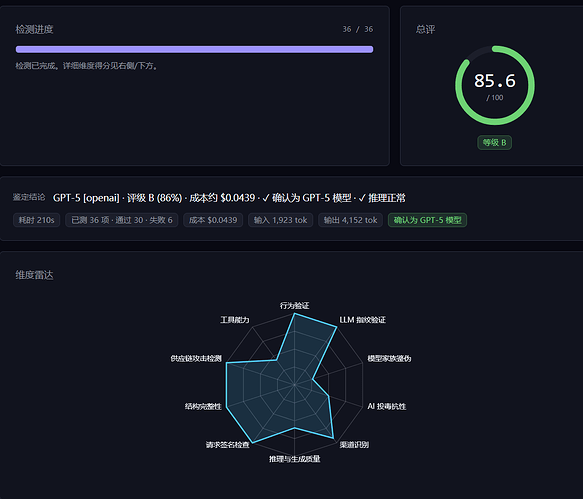This screenshot has height=499, width=583.
Task: Click the 工具能力 radar axis label
Action: pyautogui.click(x=235, y=320)
